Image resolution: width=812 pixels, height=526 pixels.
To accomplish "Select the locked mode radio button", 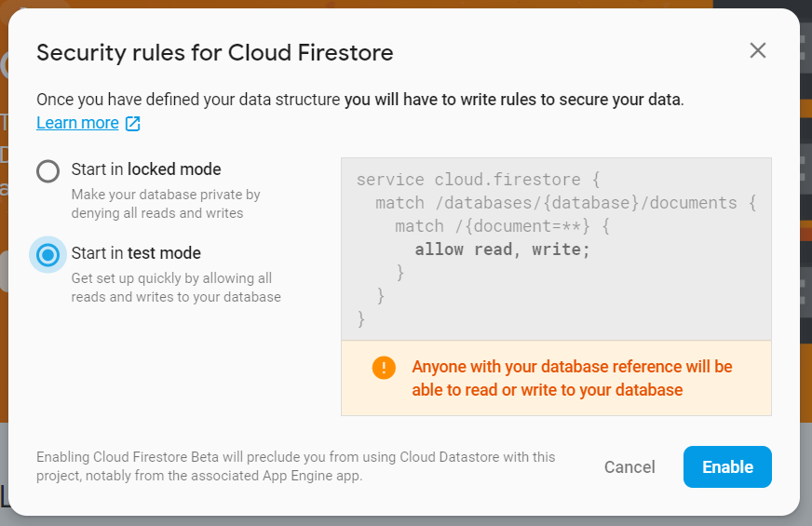I will click(47, 171).
